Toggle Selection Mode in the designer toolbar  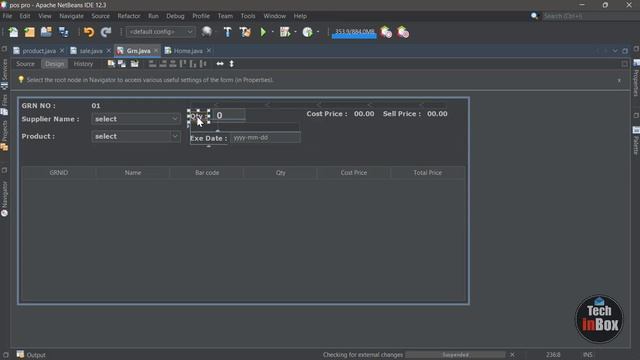(111, 64)
